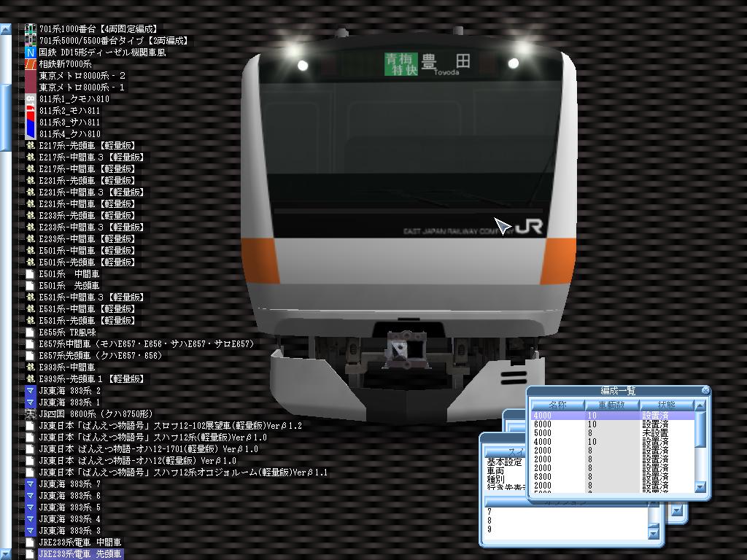Click the document icon for スロフ12-102展望車

31,426
